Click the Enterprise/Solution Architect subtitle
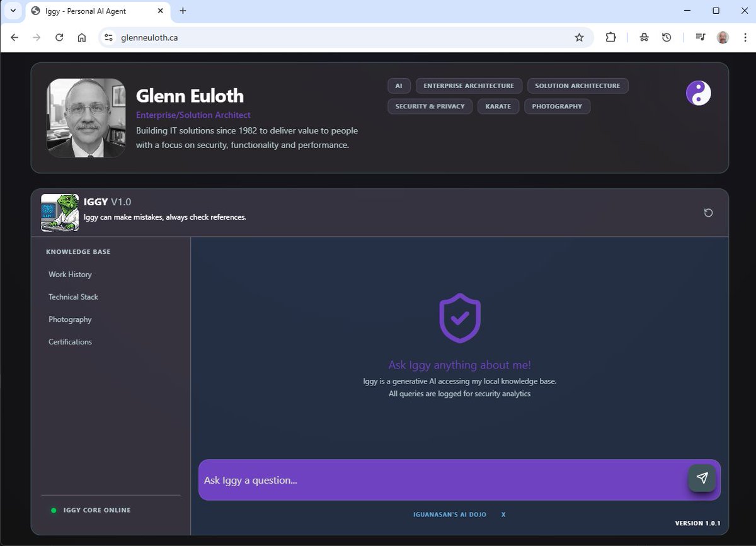The image size is (756, 546). [x=193, y=115]
